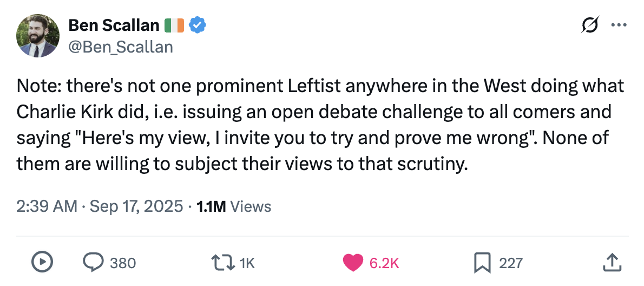Screen dimensions: 644x286
Task: Toggle the bookmark icon
Action: tap(482, 263)
